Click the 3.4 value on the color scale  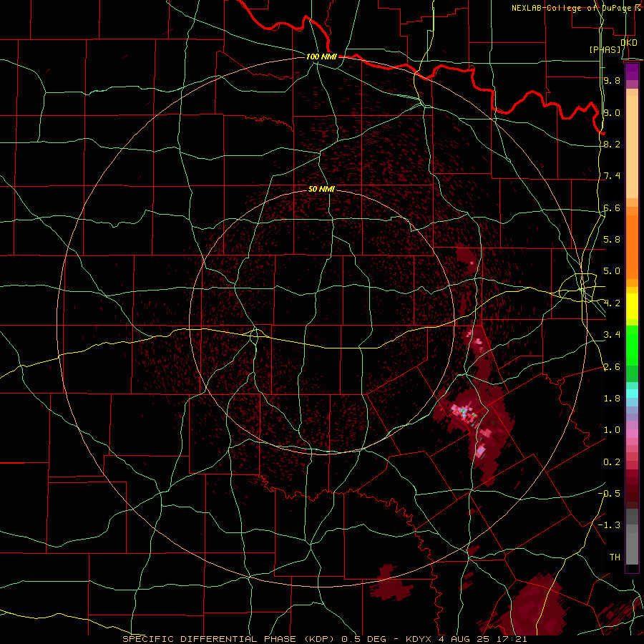pos(612,335)
